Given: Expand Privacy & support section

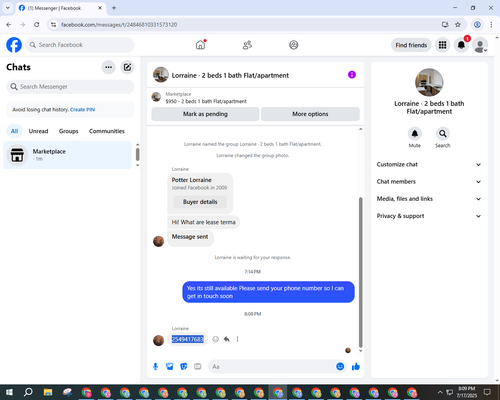Looking at the screenshot, I should point(429,216).
